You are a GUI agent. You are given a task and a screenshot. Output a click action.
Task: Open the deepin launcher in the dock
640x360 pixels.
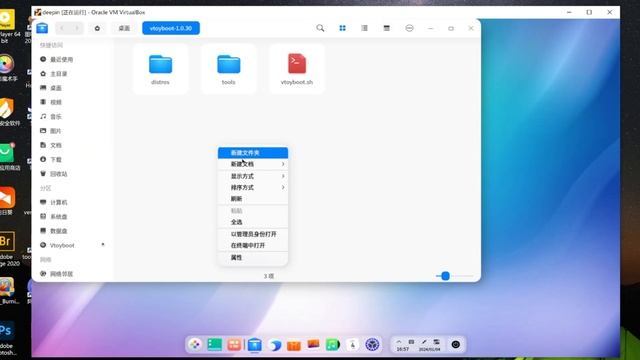(195, 344)
